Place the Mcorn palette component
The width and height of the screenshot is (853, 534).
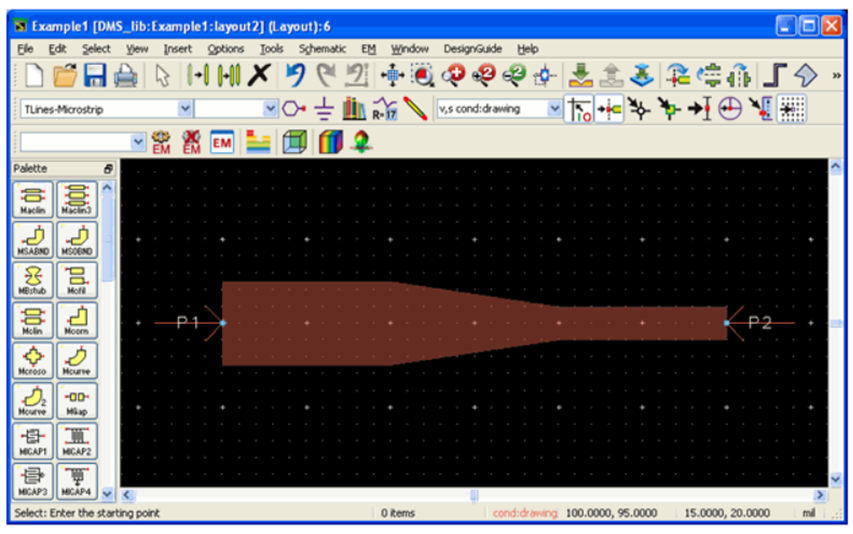77,320
